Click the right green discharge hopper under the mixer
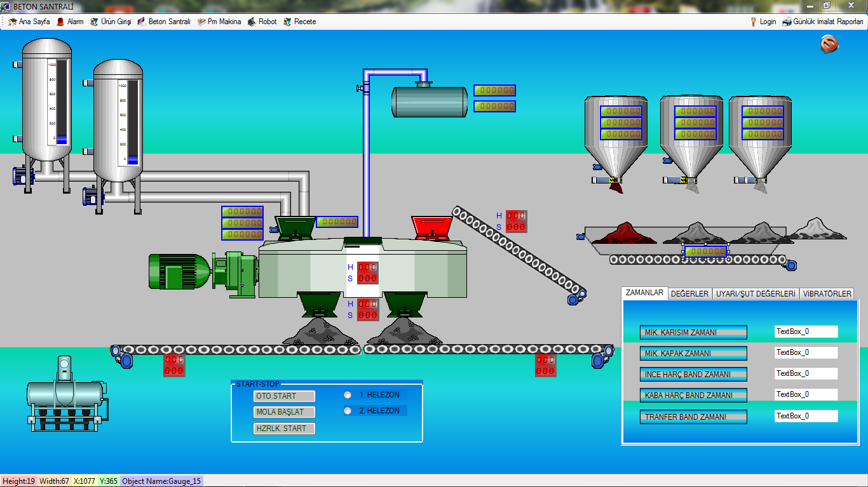 click(405, 305)
